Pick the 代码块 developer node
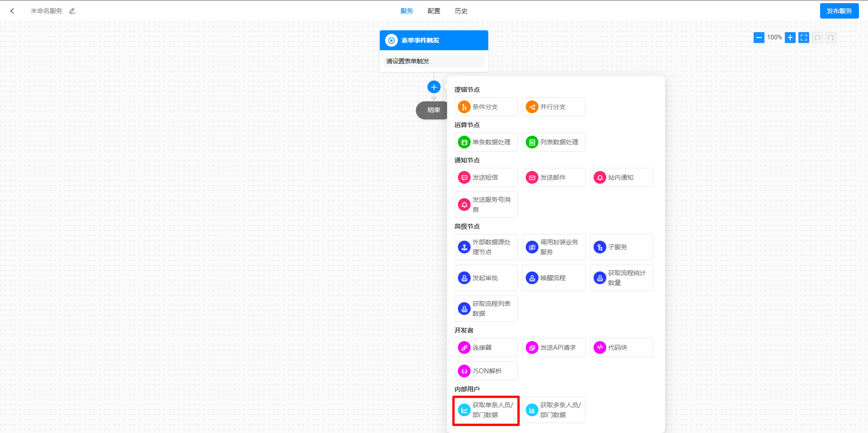Screen dimensions: 868x433 tap(621, 347)
